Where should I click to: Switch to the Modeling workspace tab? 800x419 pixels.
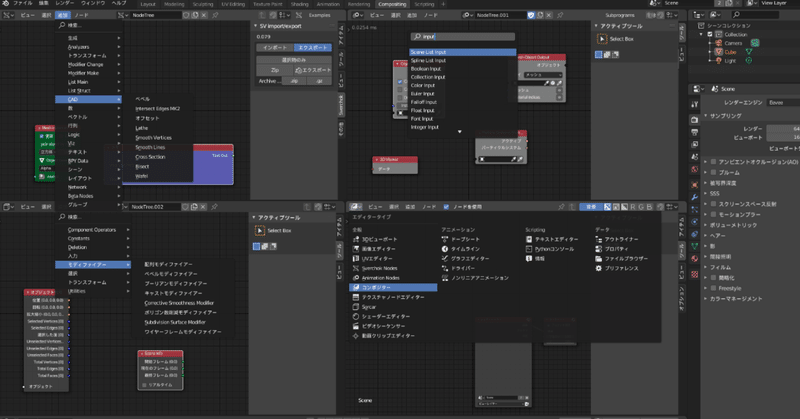pyautogui.click(x=174, y=4)
